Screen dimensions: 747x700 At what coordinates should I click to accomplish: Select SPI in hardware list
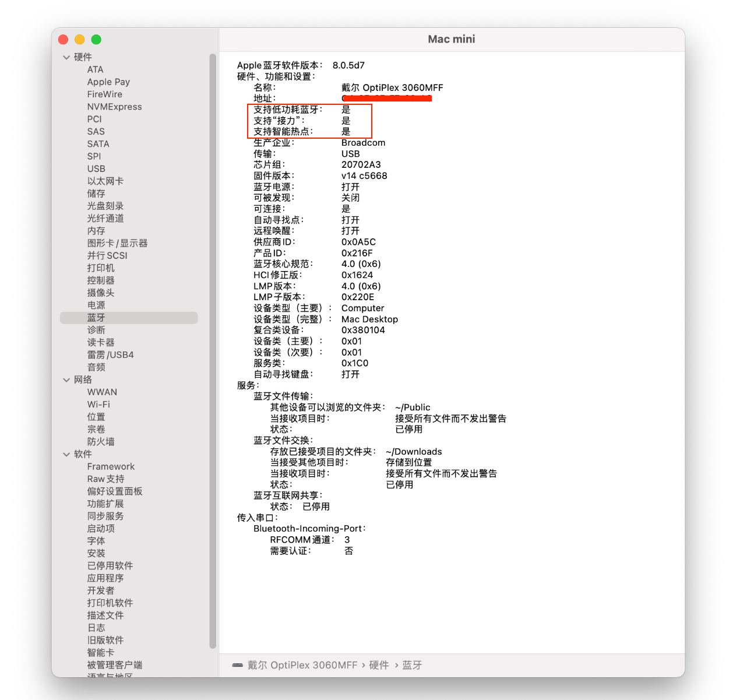tap(94, 156)
